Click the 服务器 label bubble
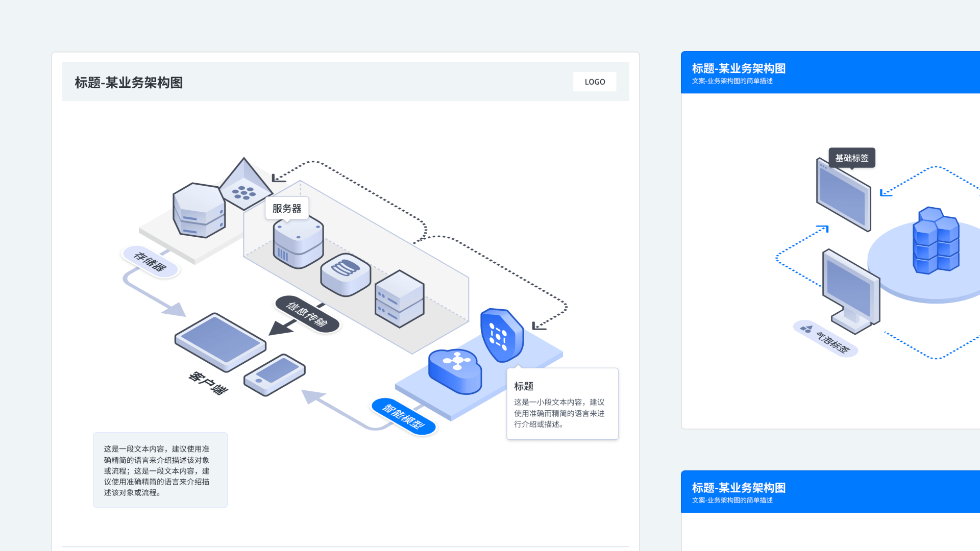This screenshot has height=551, width=980. coord(287,208)
